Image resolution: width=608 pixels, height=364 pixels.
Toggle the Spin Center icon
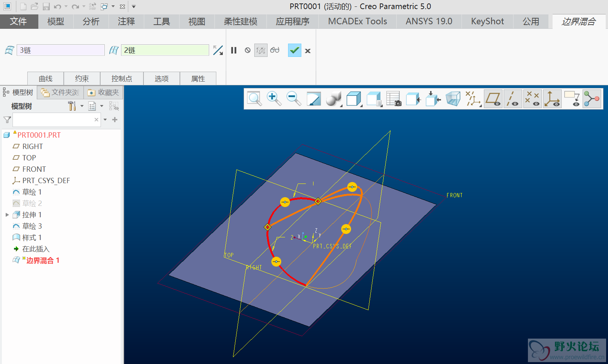[x=592, y=99]
